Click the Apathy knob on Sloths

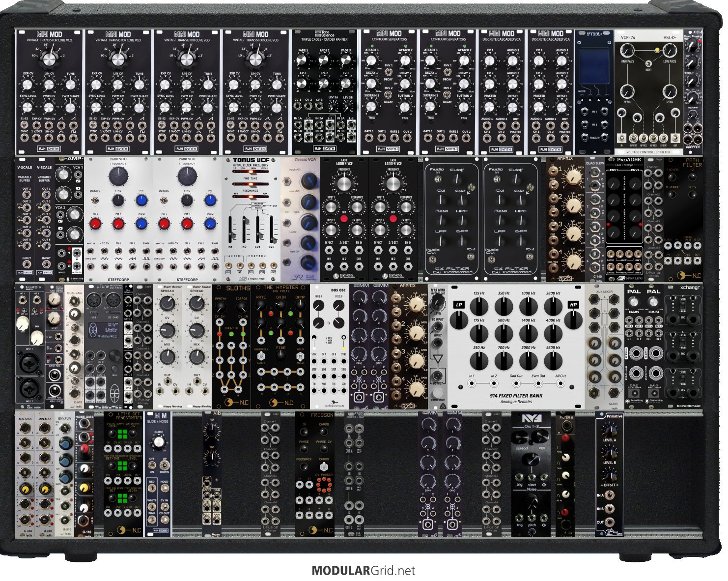[221, 308]
